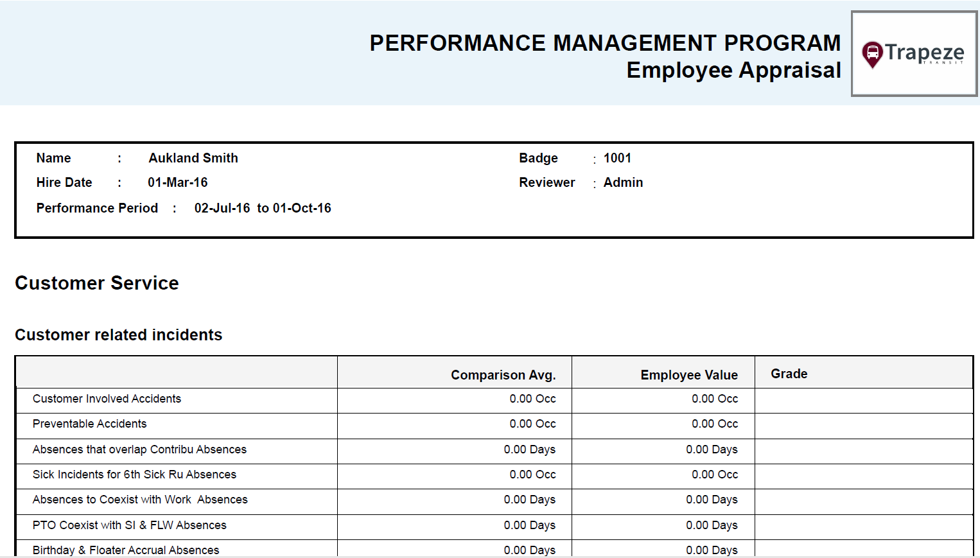This screenshot has height=558, width=980.
Task: Click the Reviewer value Admin
Action: (623, 182)
